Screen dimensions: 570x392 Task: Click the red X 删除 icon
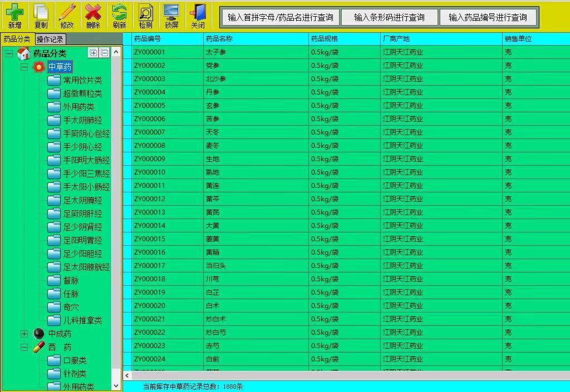pyautogui.click(x=93, y=16)
